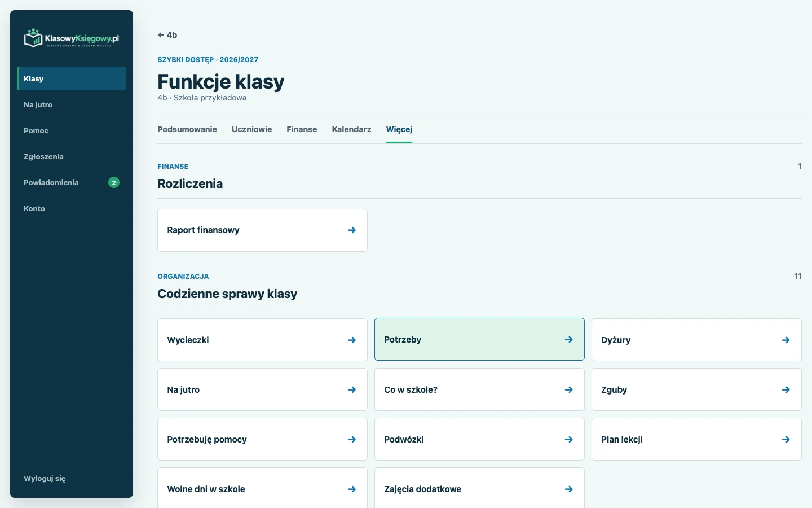Click the arrow icon on Podwózki card

pyautogui.click(x=569, y=440)
